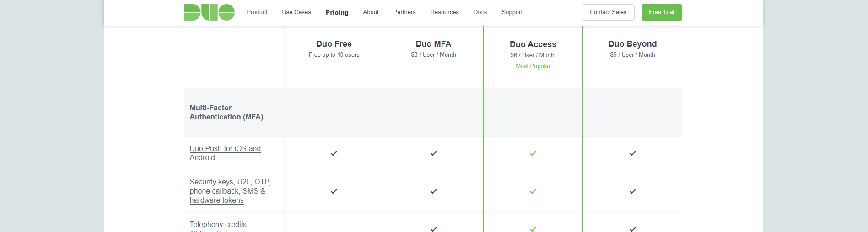Click Duo Access checkmark for Duo Push
This screenshot has height=232, width=868.
pos(533,153)
